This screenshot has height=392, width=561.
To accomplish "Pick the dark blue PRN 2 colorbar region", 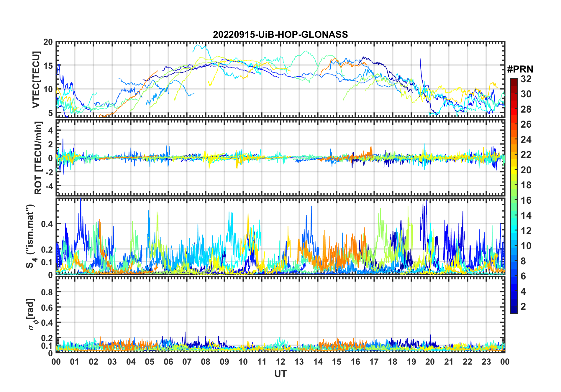I will click(x=514, y=307).
